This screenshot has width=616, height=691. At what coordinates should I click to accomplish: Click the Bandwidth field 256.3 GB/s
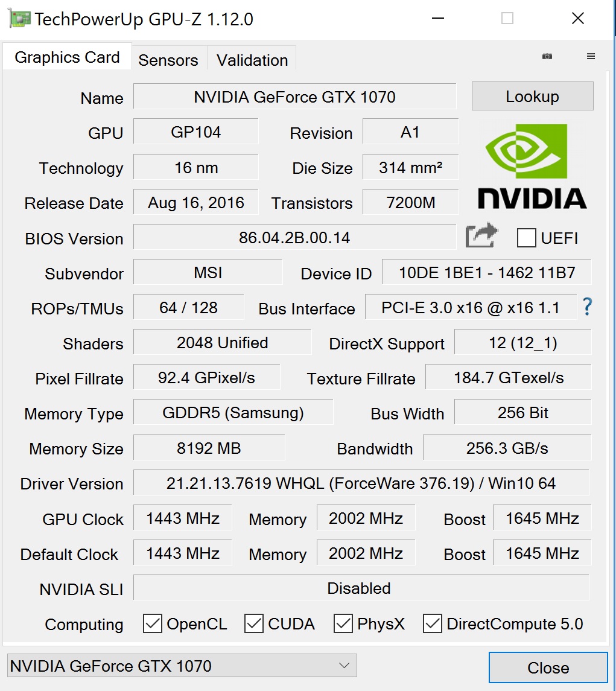[507, 448]
